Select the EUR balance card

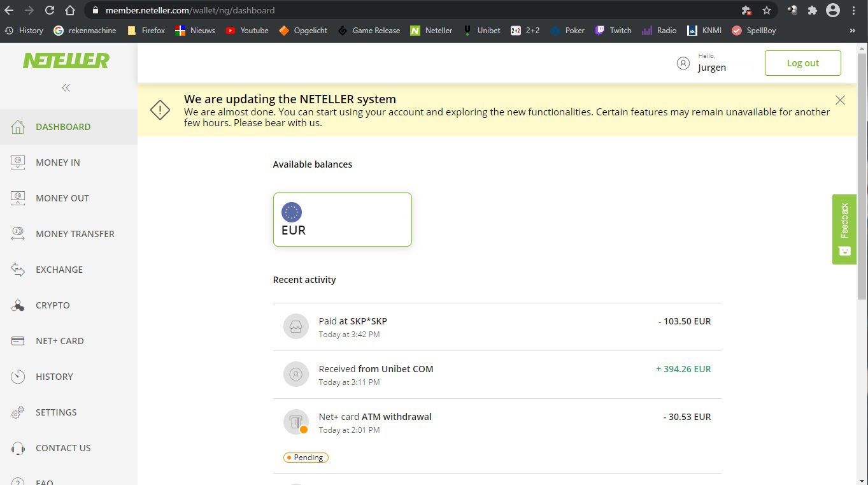click(x=343, y=219)
